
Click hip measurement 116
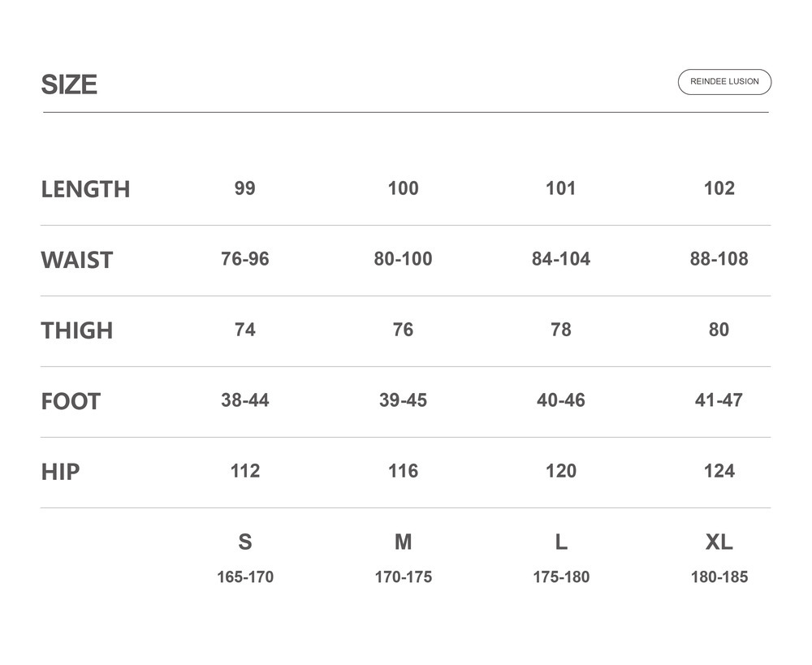[403, 471]
